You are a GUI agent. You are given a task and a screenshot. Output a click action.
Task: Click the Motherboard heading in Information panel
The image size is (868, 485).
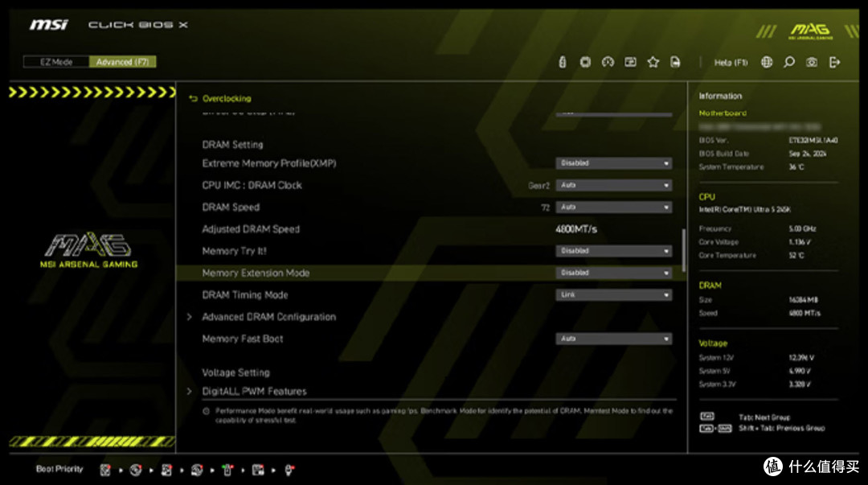coord(723,113)
